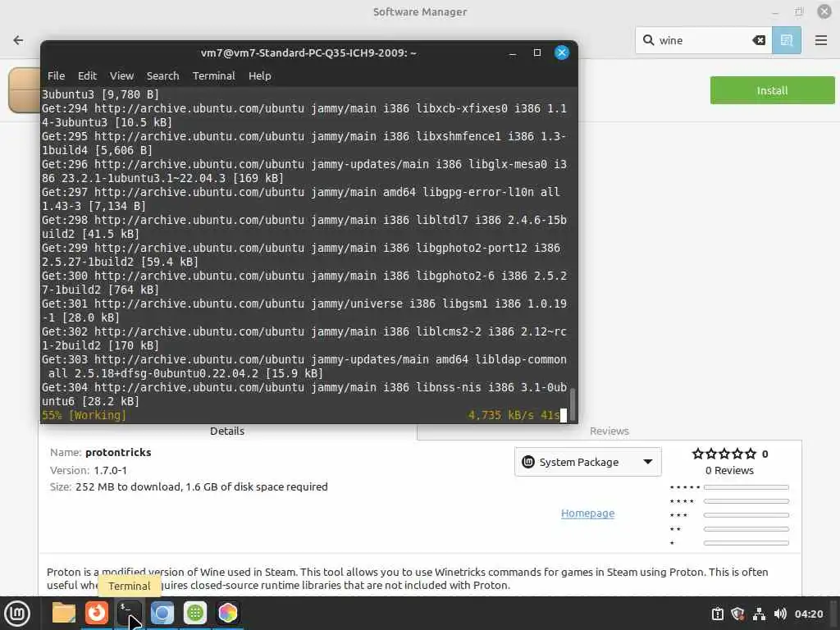Open the network connections tray icon
Image resolution: width=840 pixels, height=630 pixels.
tap(759, 614)
